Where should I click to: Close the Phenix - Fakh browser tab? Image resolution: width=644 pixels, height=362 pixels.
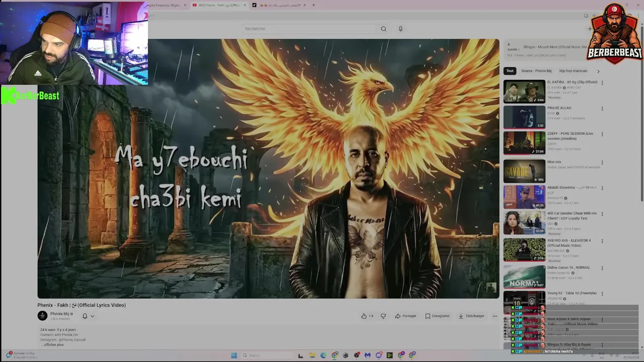pyautogui.click(x=245, y=5)
